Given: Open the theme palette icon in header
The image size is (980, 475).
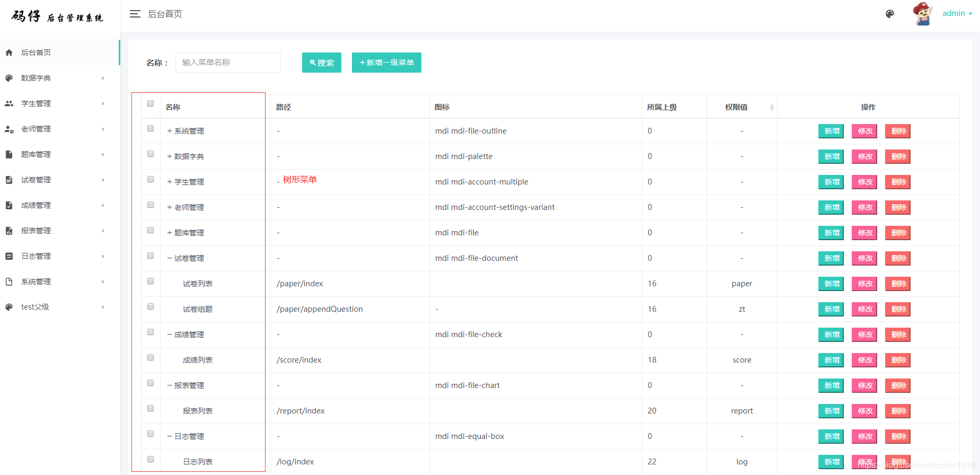Looking at the screenshot, I should [890, 14].
